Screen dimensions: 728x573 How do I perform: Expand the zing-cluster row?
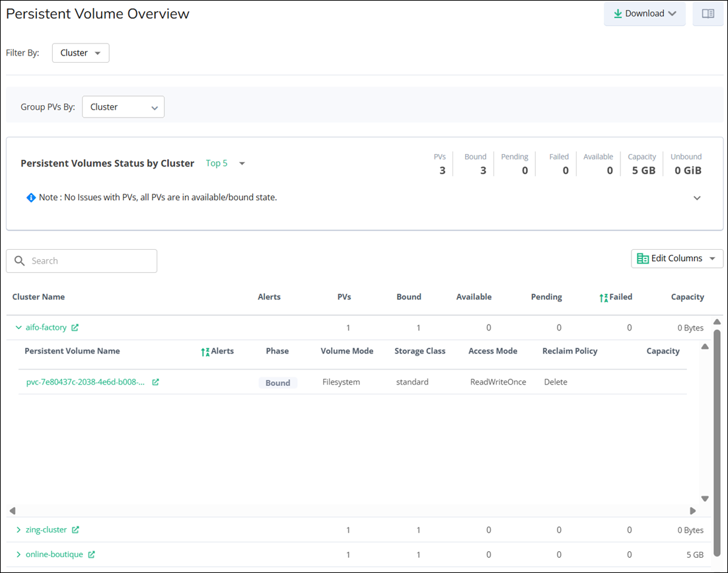18,530
